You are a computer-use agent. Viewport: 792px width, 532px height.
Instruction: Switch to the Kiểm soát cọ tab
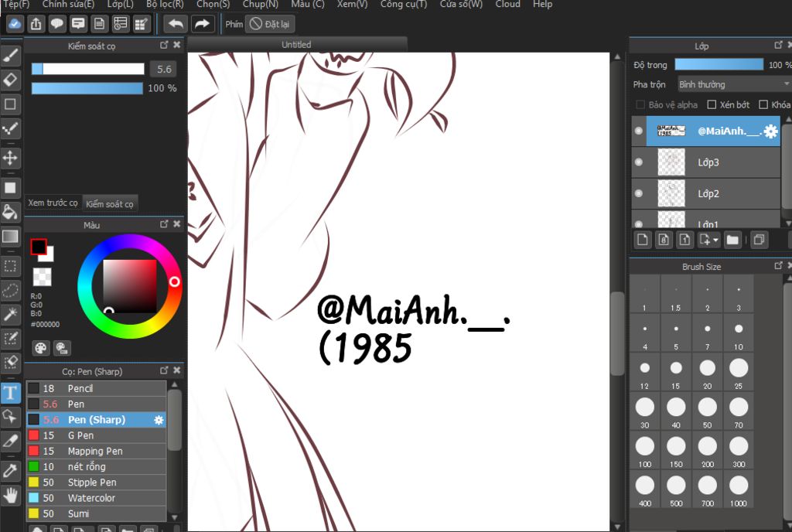click(110, 204)
